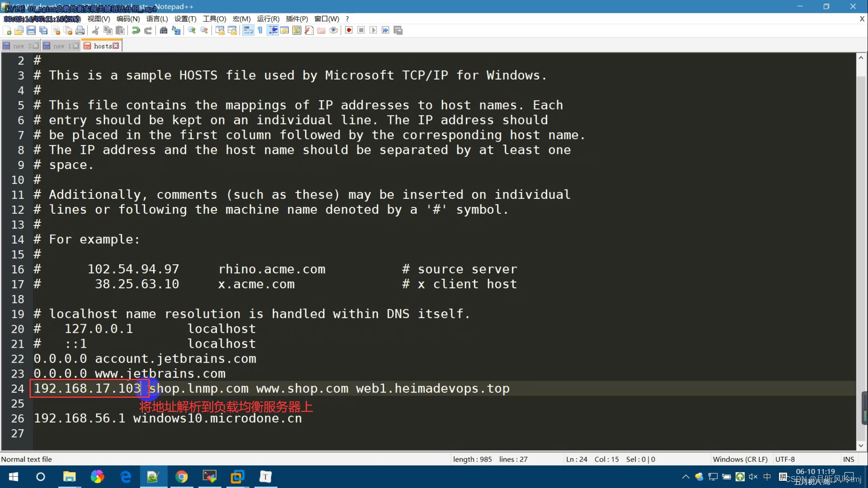
Task: Click INS mode indicator in status bar
Action: (x=848, y=459)
